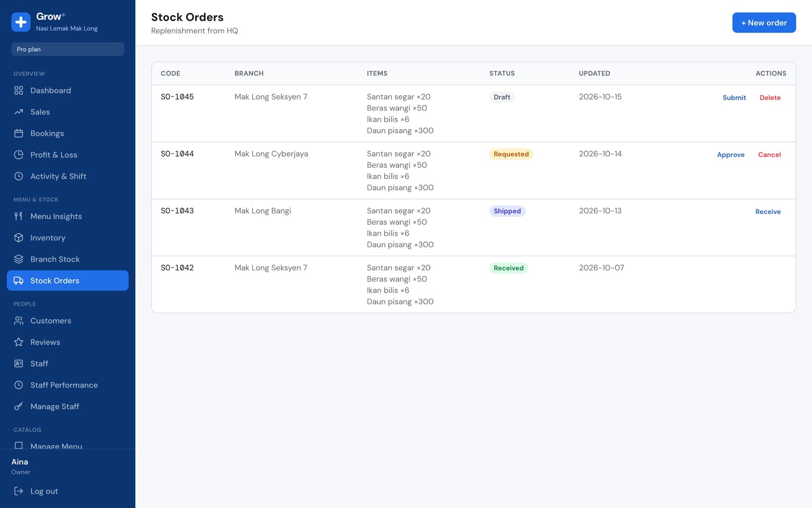Click the Stock Orders truck icon
This screenshot has width=812, height=508.
19,280
